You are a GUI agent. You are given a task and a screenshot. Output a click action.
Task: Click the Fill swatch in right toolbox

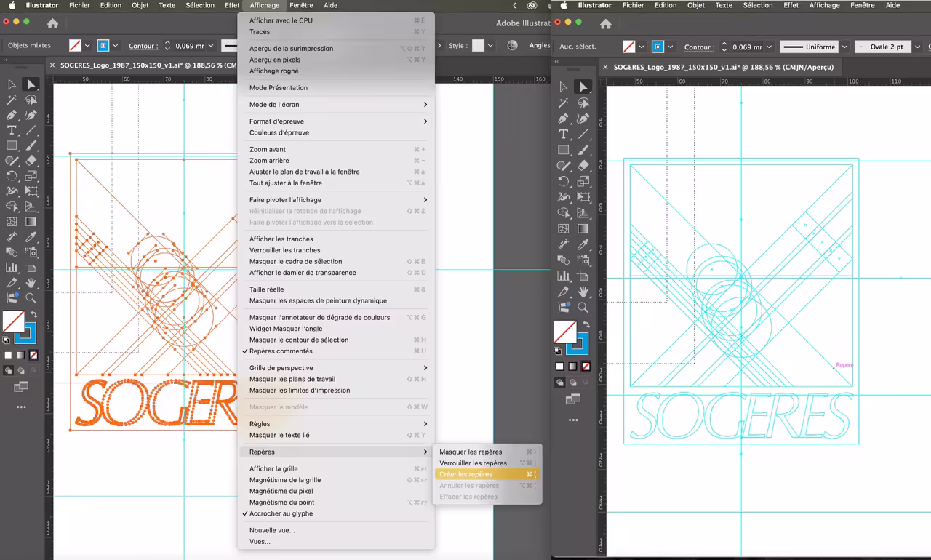(565, 332)
